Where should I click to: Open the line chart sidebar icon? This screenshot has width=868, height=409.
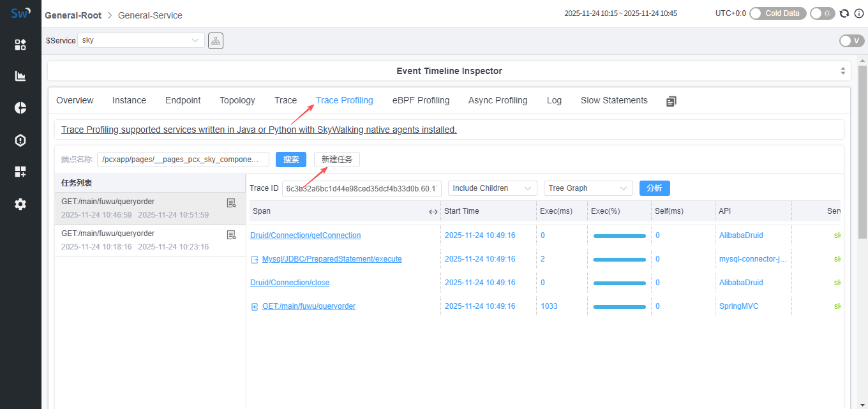20,77
